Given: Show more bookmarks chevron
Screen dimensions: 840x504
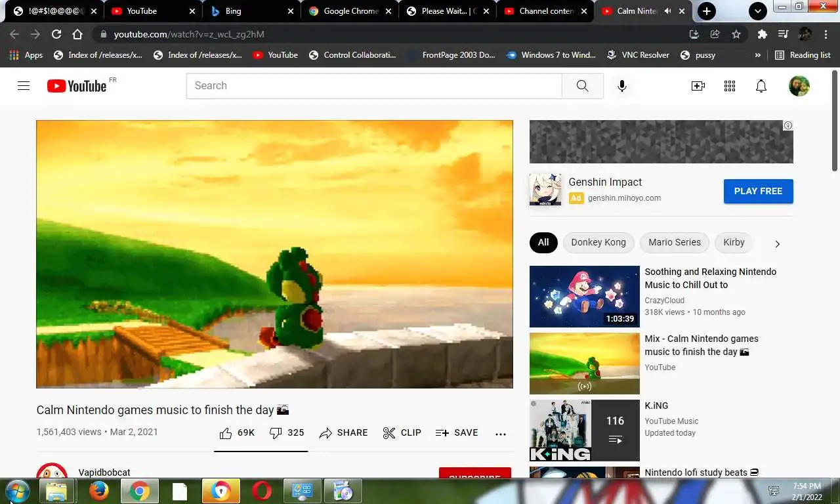Looking at the screenshot, I should pos(758,55).
